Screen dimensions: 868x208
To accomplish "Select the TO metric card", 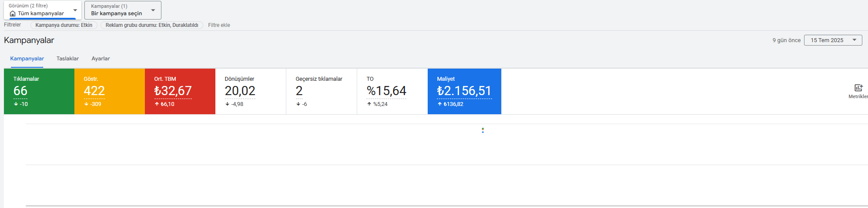I will pyautogui.click(x=392, y=91).
